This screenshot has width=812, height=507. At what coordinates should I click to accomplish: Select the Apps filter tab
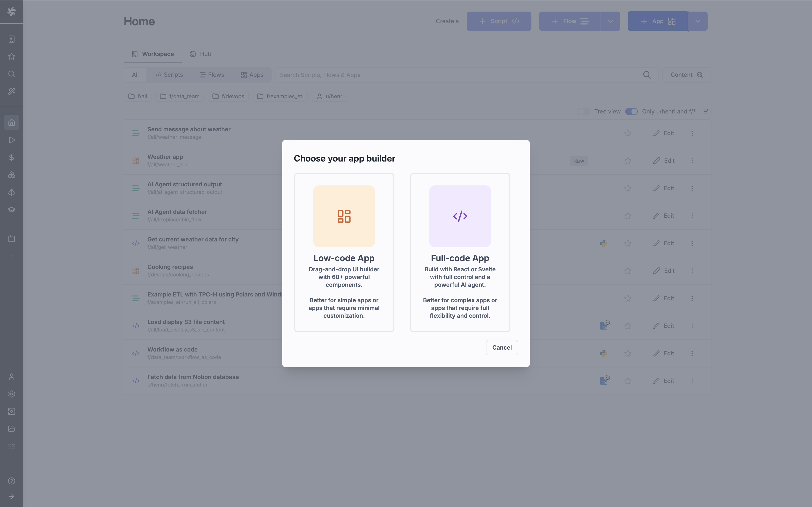252,74
